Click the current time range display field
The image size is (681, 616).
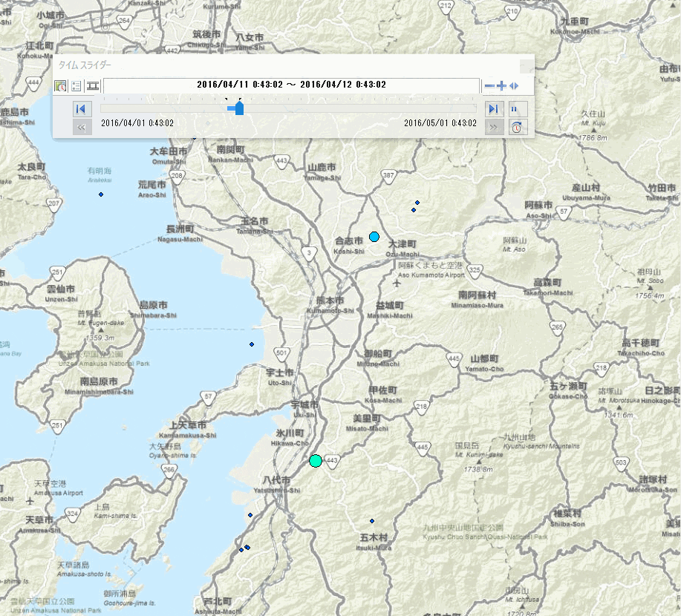pos(291,85)
